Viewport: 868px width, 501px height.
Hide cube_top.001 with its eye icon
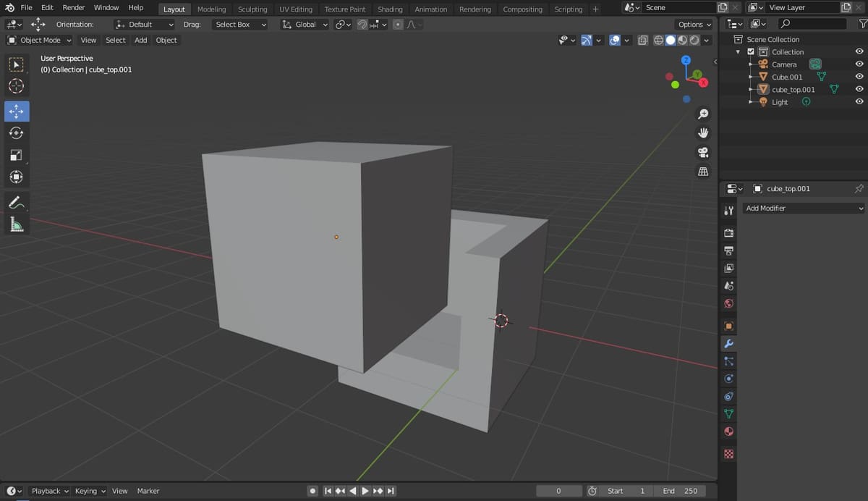click(x=859, y=90)
